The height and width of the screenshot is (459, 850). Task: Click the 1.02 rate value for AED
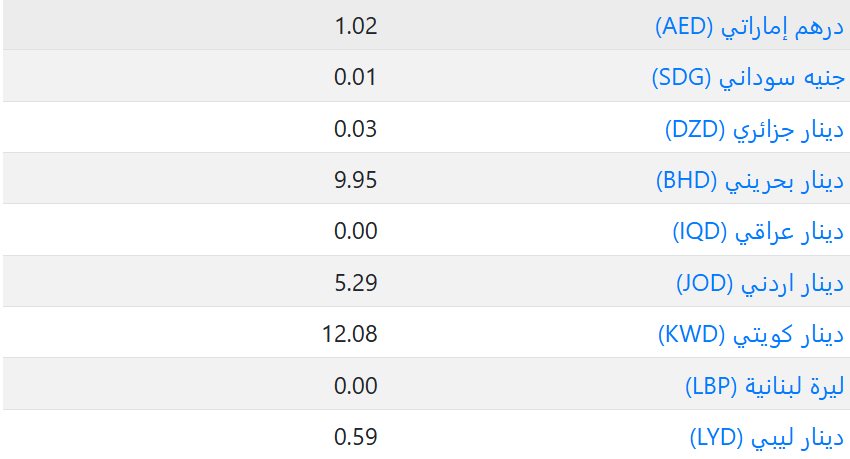click(356, 26)
